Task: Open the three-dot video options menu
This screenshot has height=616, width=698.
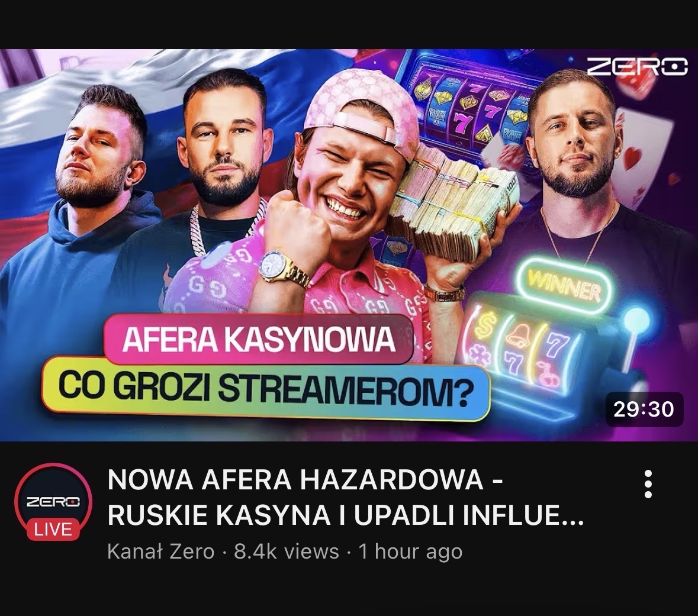Action: click(x=648, y=484)
